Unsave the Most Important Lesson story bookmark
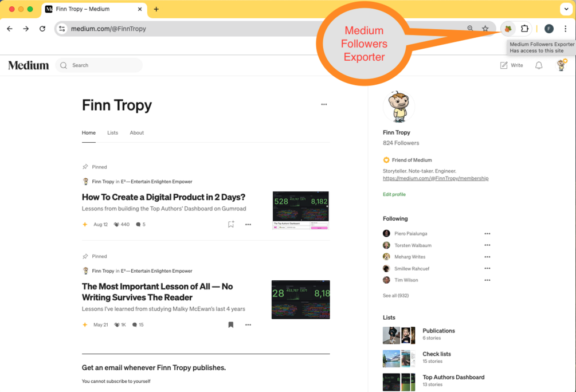Screen dimensions: 576x392 coord(231,325)
